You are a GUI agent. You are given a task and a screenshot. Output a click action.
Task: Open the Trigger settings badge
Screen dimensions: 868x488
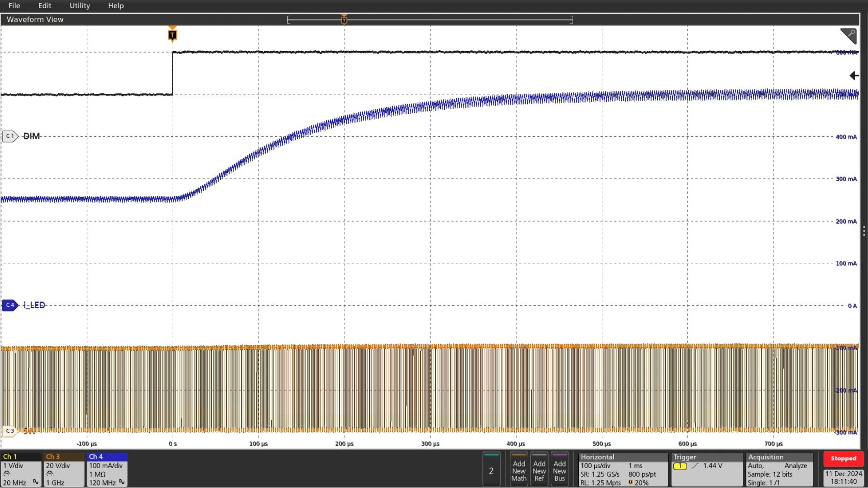(x=707, y=469)
